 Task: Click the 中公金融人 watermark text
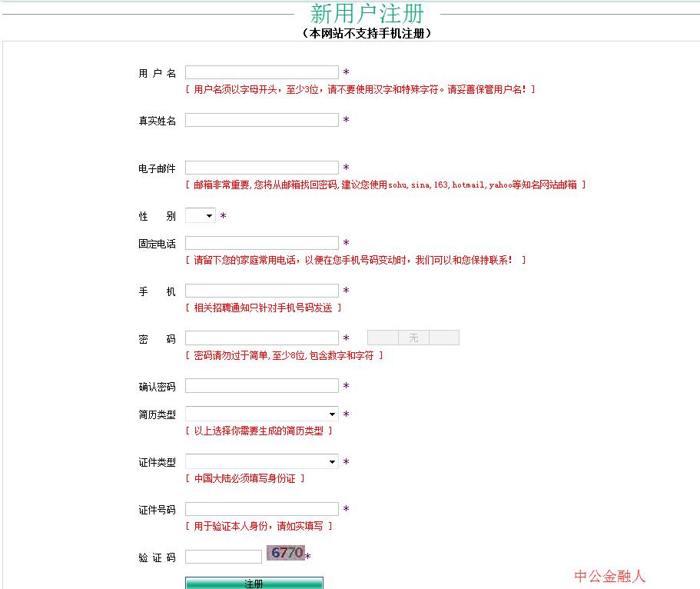(x=610, y=576)
